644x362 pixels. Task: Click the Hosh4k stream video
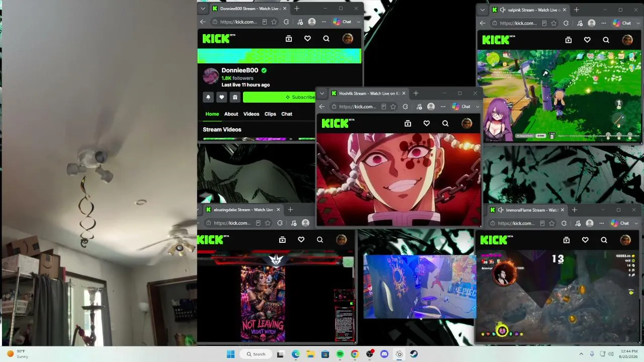click(x=398, y=179)
